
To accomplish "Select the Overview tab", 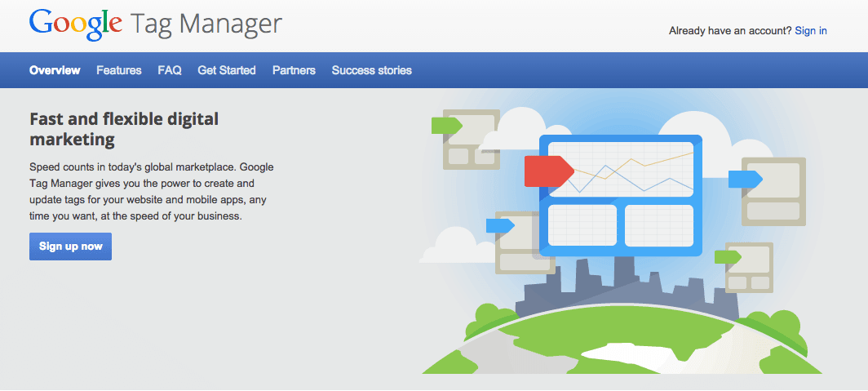I will [55, 70].
